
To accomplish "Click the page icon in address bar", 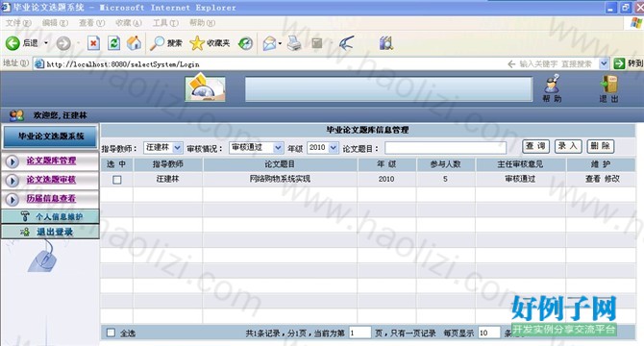I will pos(39,64).
